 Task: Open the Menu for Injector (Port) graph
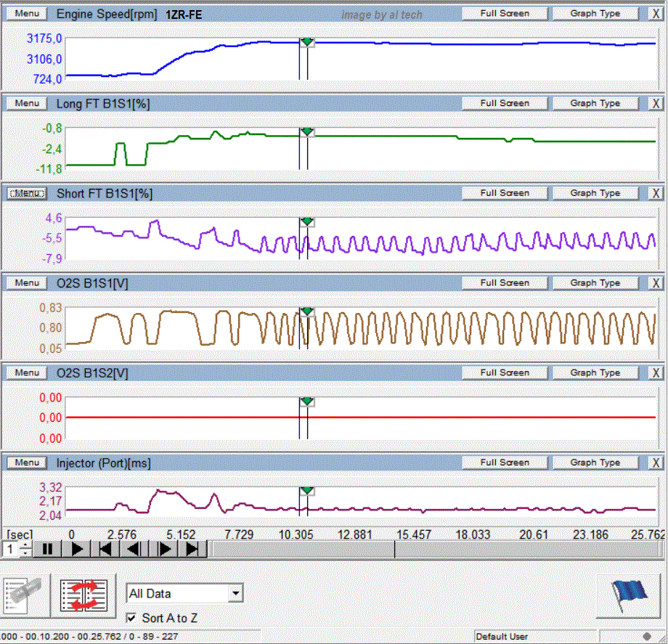(x=27, y=462)
